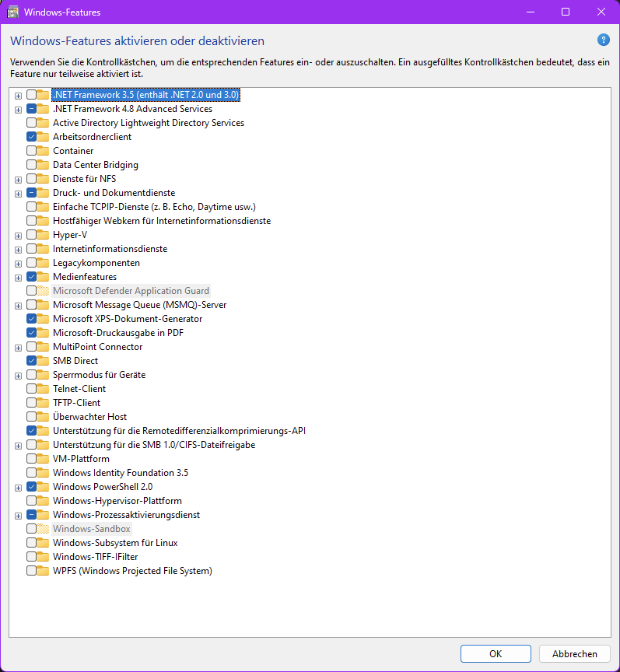Viewport: 620px width, 672px height.
Task: Enable Container feature checkbox
Action: click(x=31, y=150)
